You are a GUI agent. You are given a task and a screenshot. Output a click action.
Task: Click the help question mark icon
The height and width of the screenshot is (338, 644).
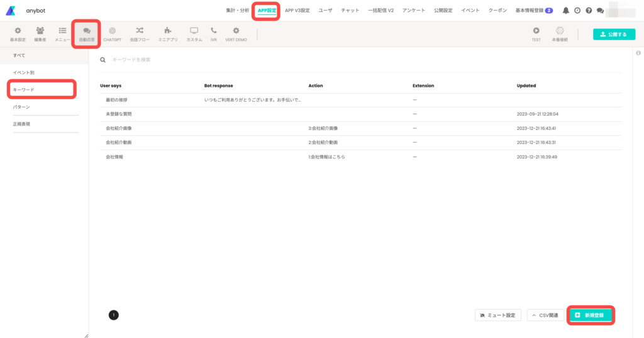[589, 11]
